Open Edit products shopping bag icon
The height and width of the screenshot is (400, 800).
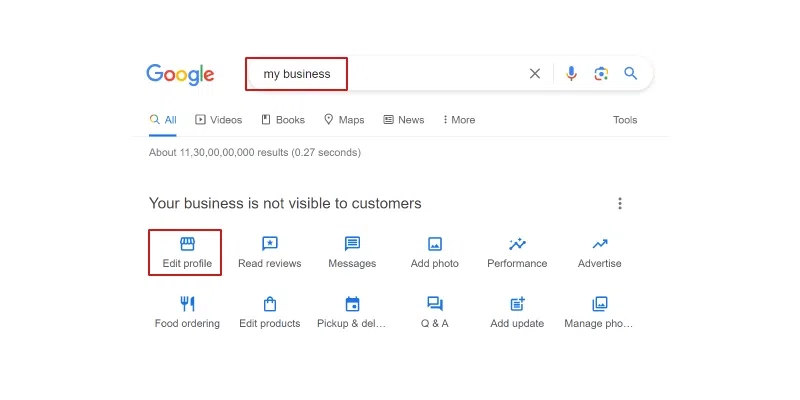click(x=270, y=304)
